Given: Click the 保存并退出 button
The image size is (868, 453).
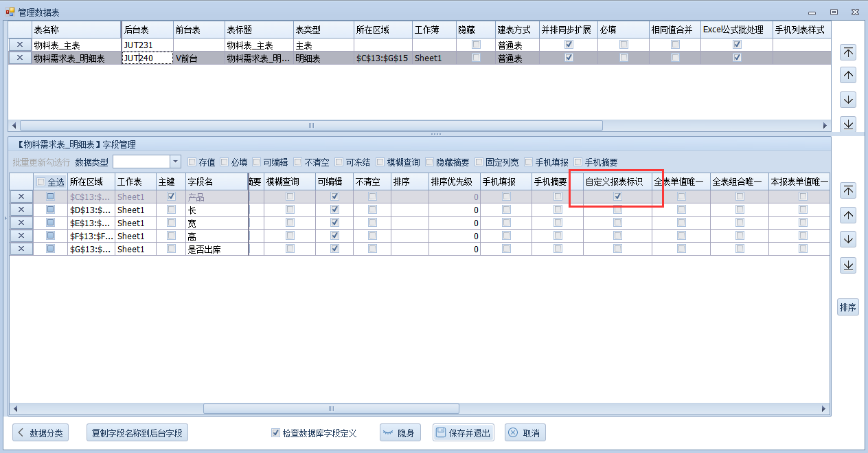Looking at the screenshot, I should click(464, 433).
